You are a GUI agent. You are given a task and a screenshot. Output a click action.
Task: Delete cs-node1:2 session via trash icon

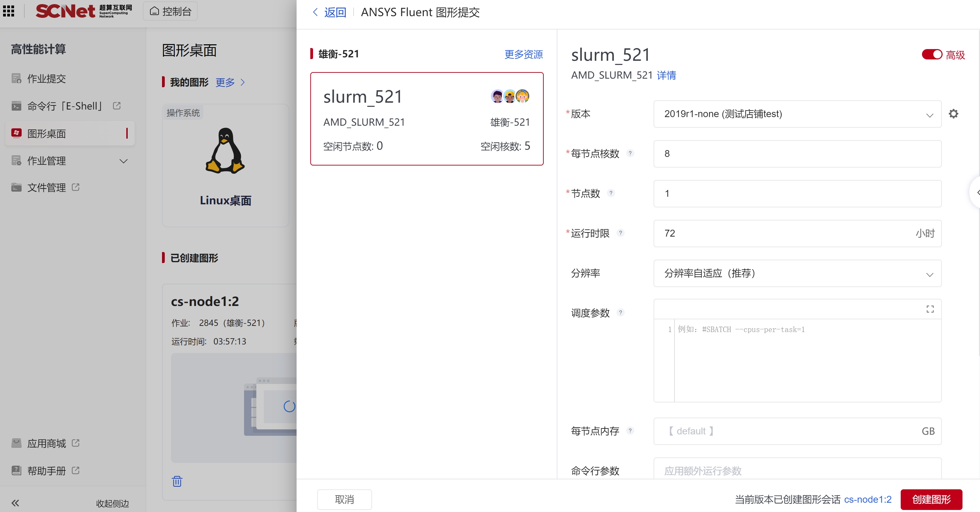tap(177, 481)
